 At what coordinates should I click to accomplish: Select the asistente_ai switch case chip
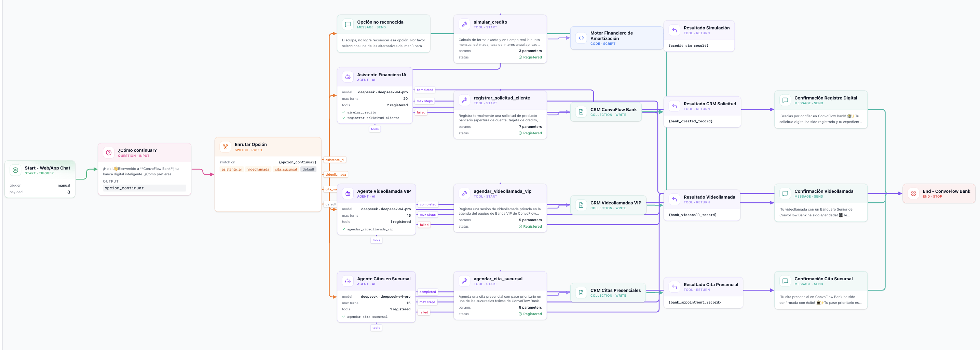coord(231,169)
